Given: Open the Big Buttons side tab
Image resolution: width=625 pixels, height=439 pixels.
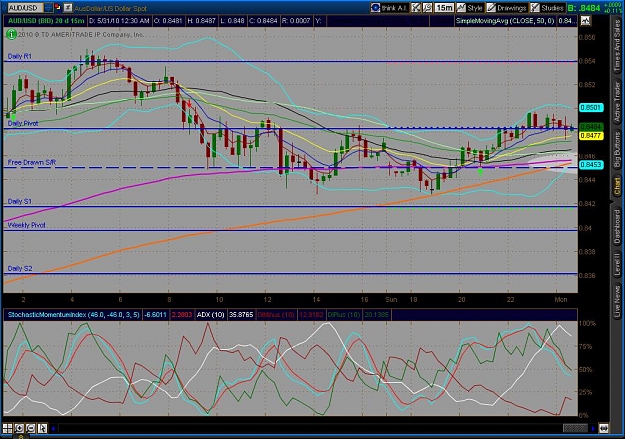Looking at the screenshot, I should (x=617, y=149).
